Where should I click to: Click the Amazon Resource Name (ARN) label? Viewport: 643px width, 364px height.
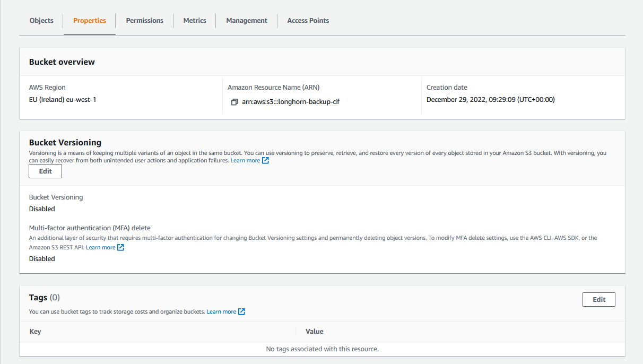(274, 88)
